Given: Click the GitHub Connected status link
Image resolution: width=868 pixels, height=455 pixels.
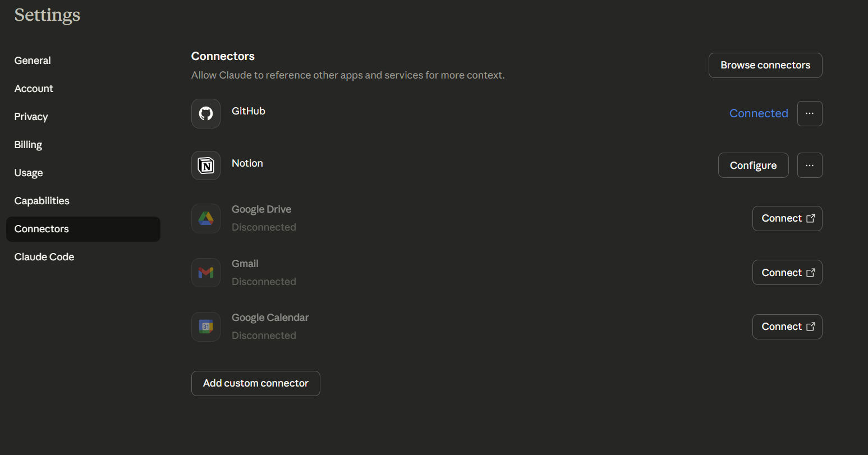Looking at the screenshot, I should (x=759, y=113).
